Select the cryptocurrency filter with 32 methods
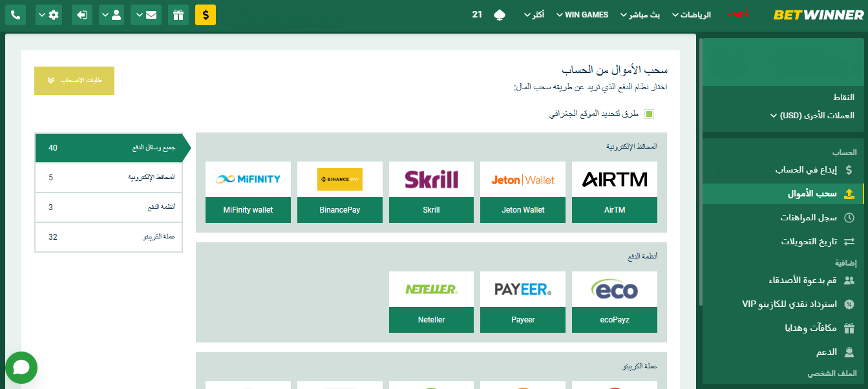 109,237
